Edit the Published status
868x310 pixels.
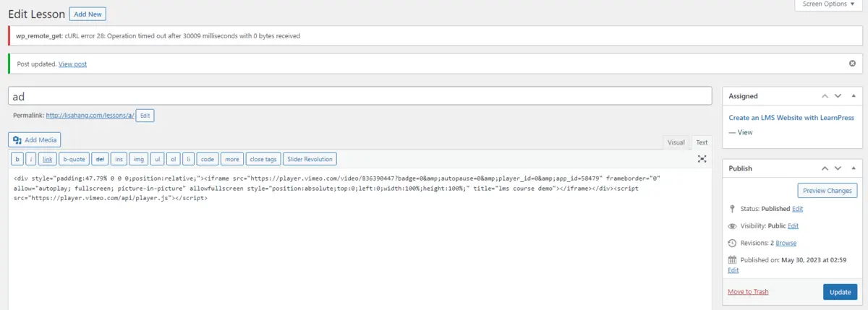798,209
